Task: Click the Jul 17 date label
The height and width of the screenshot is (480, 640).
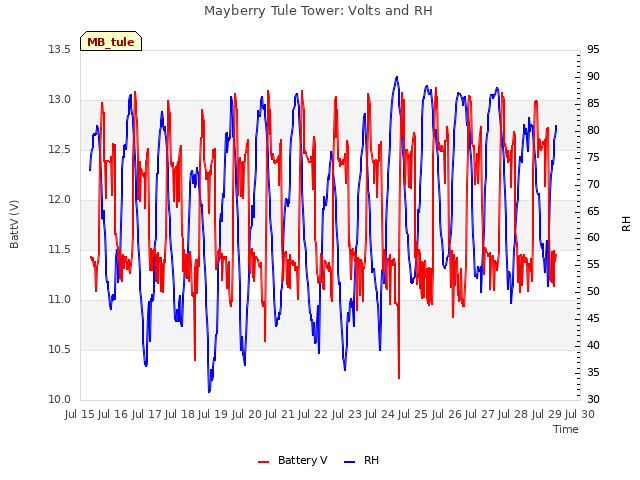Action: [x=146, y=414]
